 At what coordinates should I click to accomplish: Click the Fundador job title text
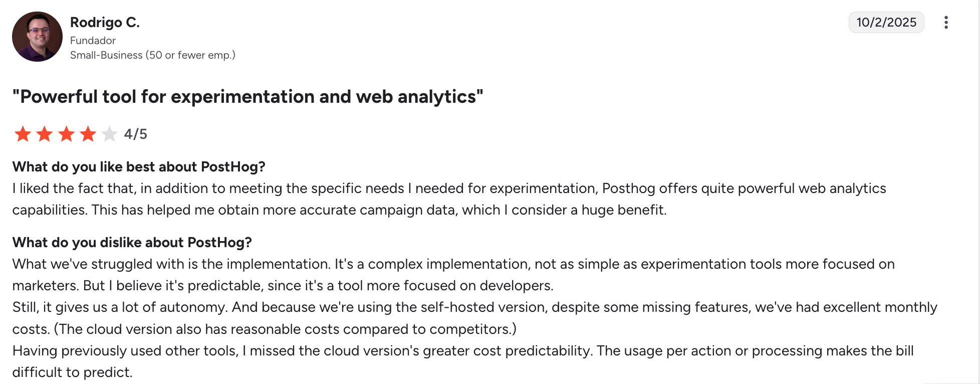(93, 41)
